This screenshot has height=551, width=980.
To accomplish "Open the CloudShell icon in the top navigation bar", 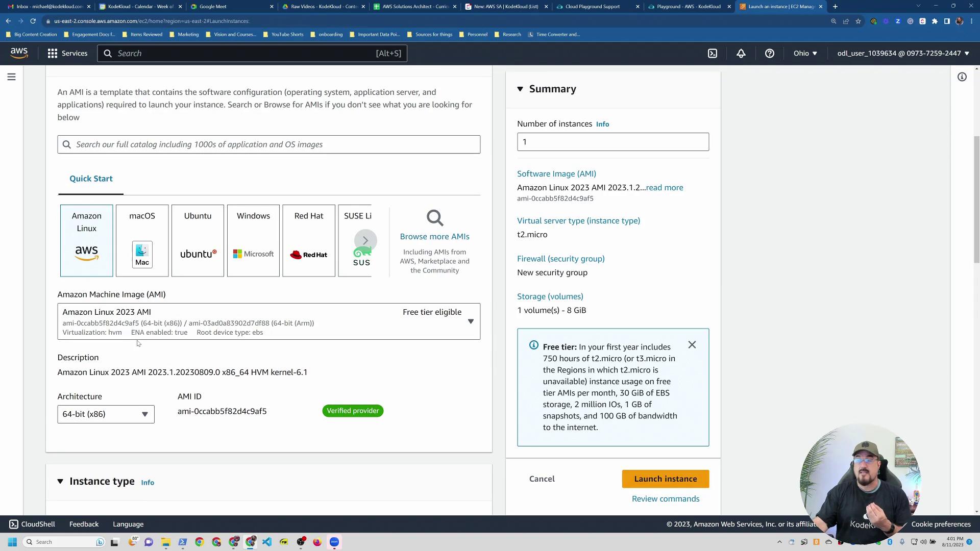I will pos(713,53).
